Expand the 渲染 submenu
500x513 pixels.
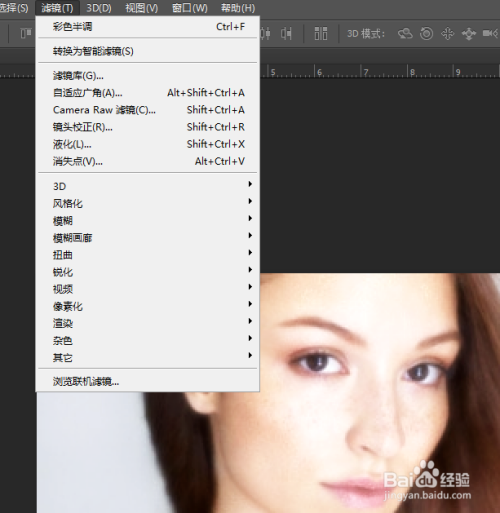tap(148, 323)
